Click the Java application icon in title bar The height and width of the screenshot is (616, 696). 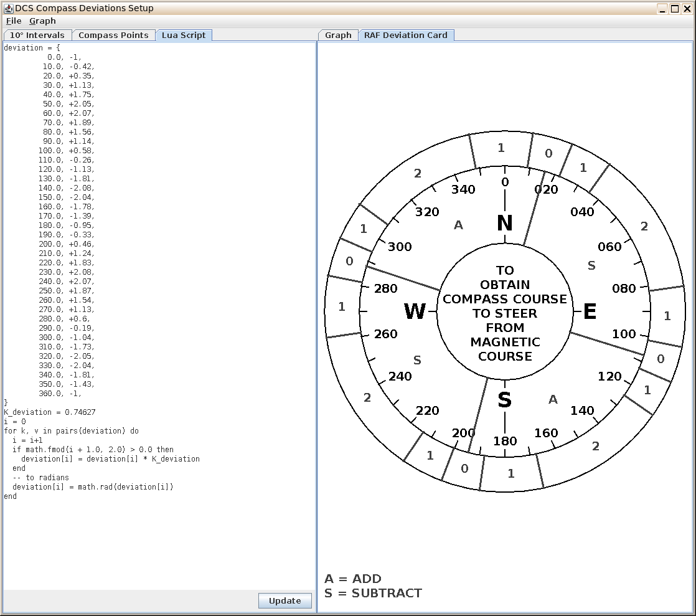8,8
